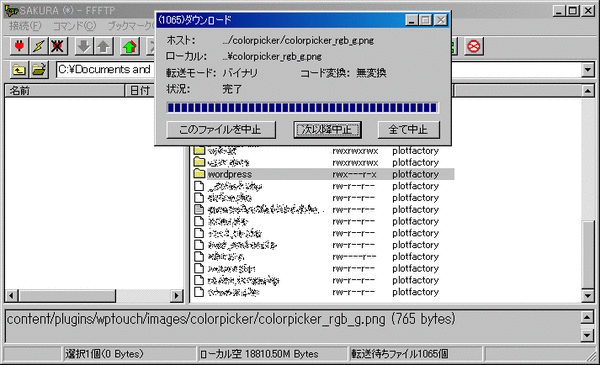Click the rwx---r-x permission of wordpress row
Screen dimensions: 600x365
click(x=354, y=174)
